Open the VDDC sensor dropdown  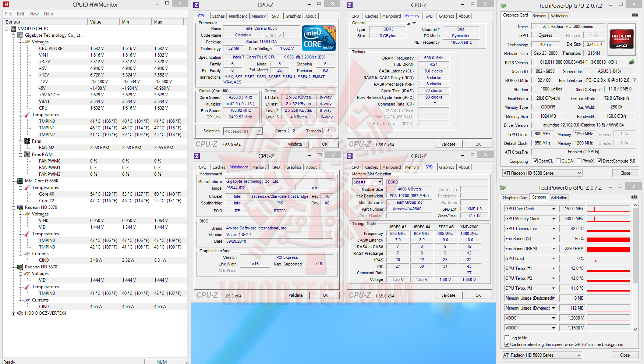pyautogui.click(x=553, y=318)
